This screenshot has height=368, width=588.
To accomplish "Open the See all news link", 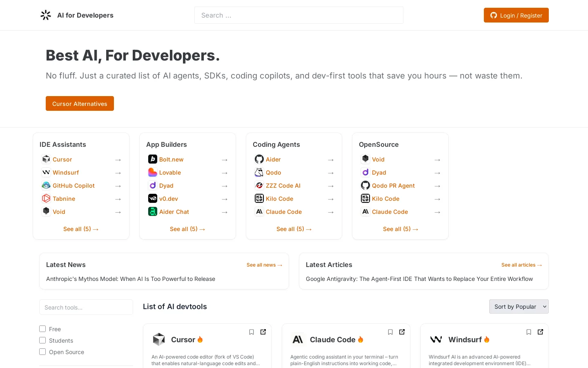I will 264,265.
